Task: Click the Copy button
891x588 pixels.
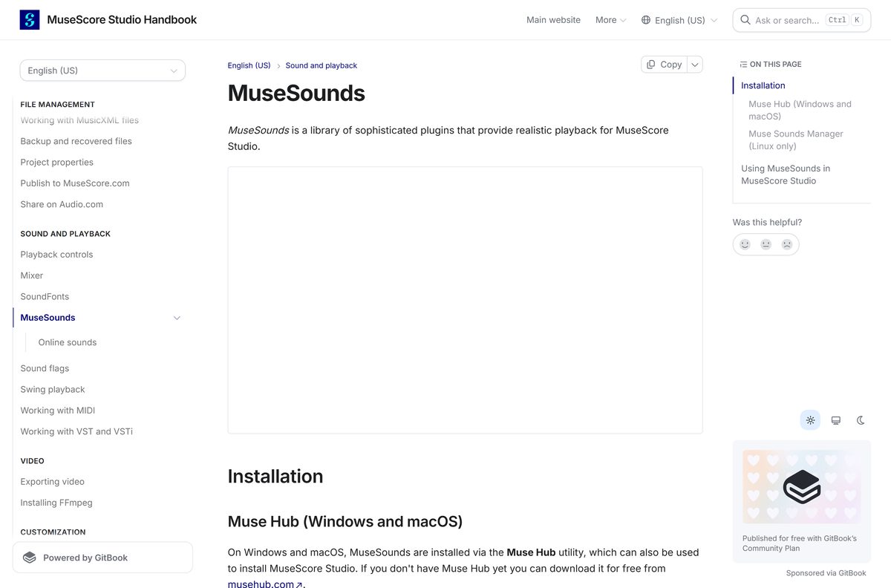Action: (x=664, y=65)
